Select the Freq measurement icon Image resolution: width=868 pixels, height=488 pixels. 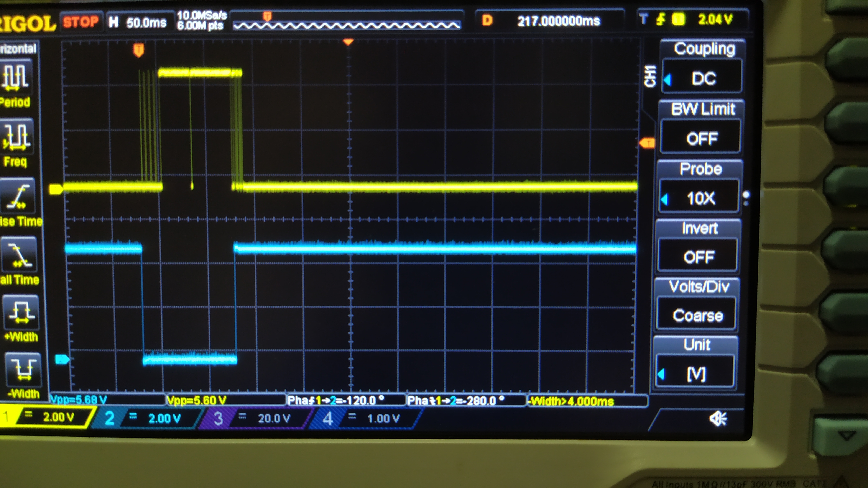(x=18, y=137)
